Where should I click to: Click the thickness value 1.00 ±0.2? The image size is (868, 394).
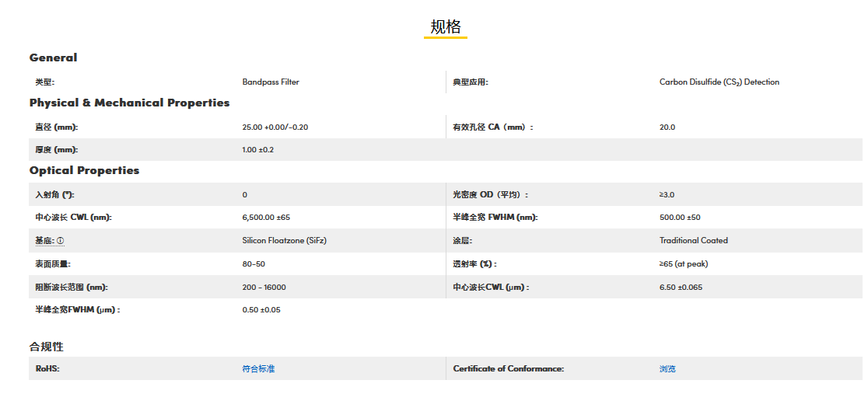[258, 149]
